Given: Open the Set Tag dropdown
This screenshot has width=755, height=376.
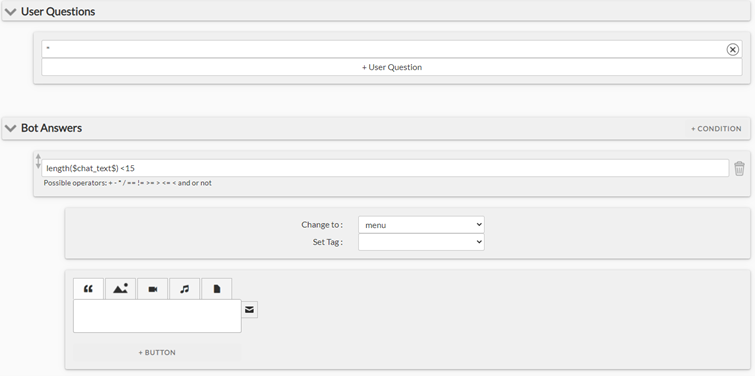Looking at the screenshot, I should pyautogui.click(x=421, y=242).
